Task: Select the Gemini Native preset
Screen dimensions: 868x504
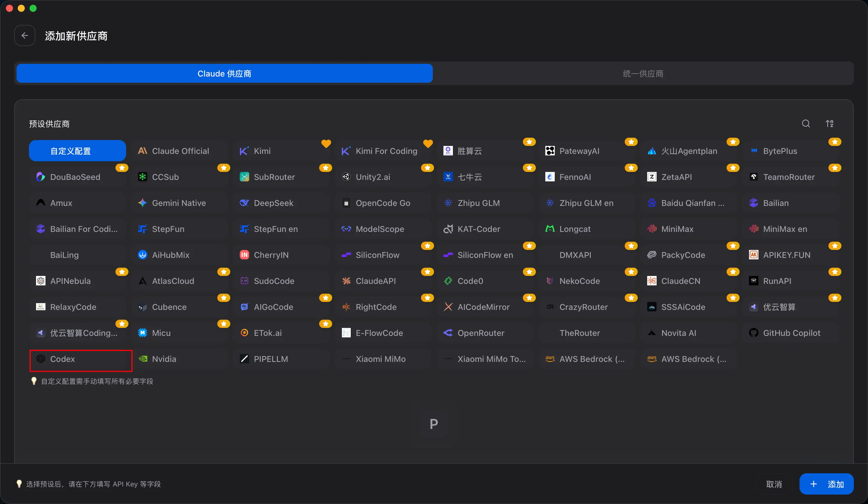Action: pyautogui.click(x=180, y=203)
